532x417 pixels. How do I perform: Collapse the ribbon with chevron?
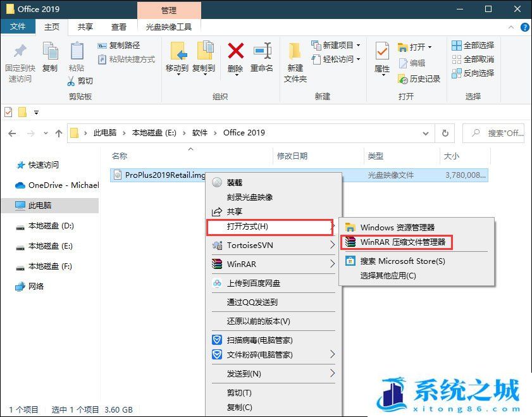[511, 27]
